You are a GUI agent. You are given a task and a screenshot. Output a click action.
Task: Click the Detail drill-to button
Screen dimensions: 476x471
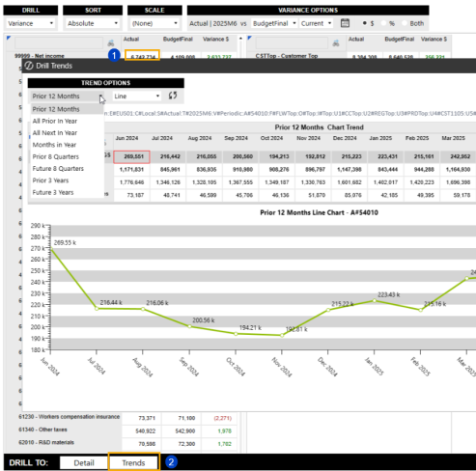[x=84, y=462]
